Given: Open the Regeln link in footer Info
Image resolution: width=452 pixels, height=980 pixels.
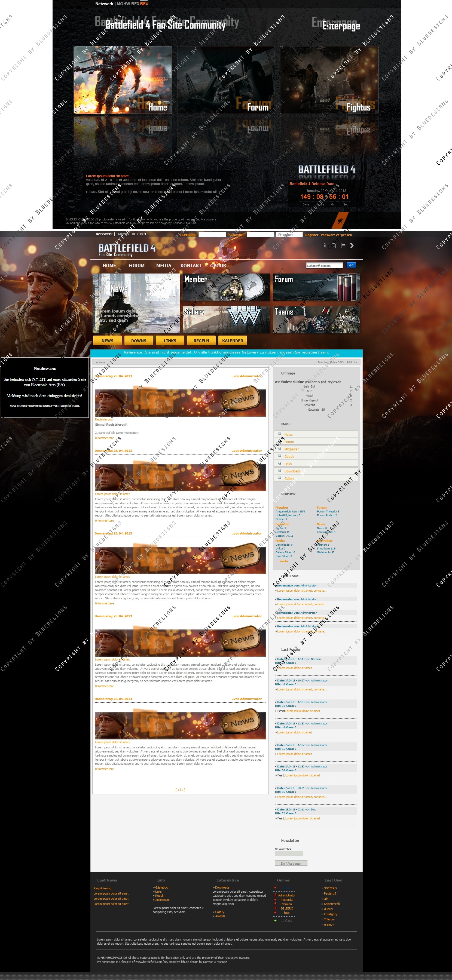Looking at the screenshot, I should coord(160,896).
